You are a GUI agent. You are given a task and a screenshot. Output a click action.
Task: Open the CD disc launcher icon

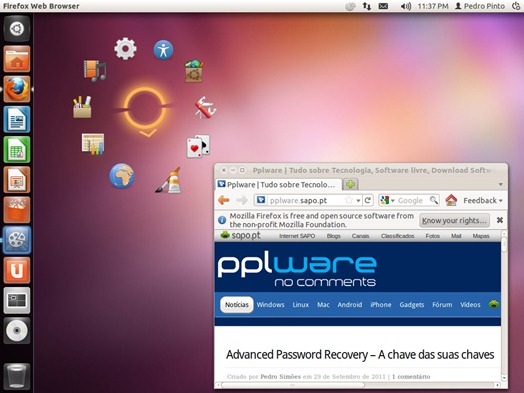17,331
